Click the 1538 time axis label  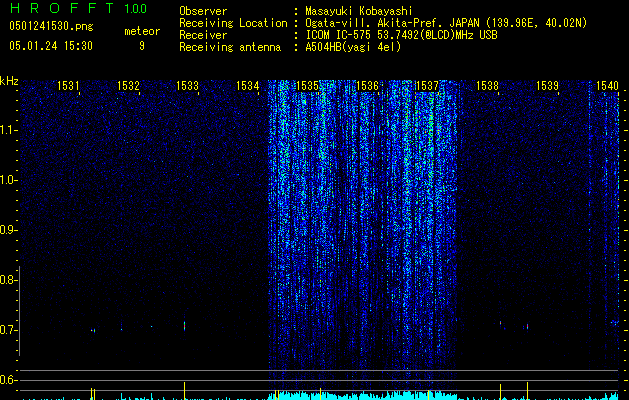[x=487, y=85]
